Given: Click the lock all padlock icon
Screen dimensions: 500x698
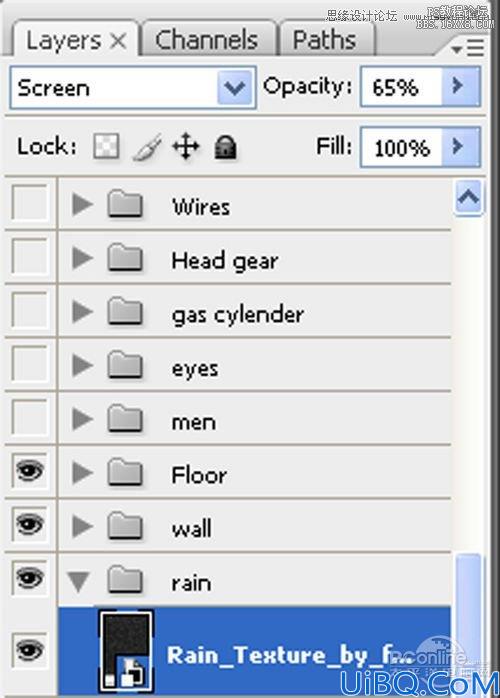Looking at the screenshot, I should point(226,147).
